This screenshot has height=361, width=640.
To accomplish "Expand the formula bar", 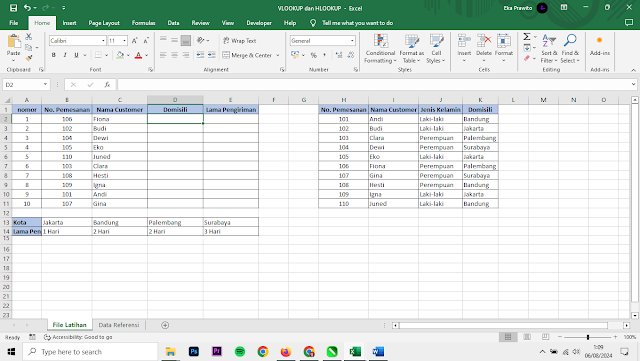I will click(x=633, y=85).
